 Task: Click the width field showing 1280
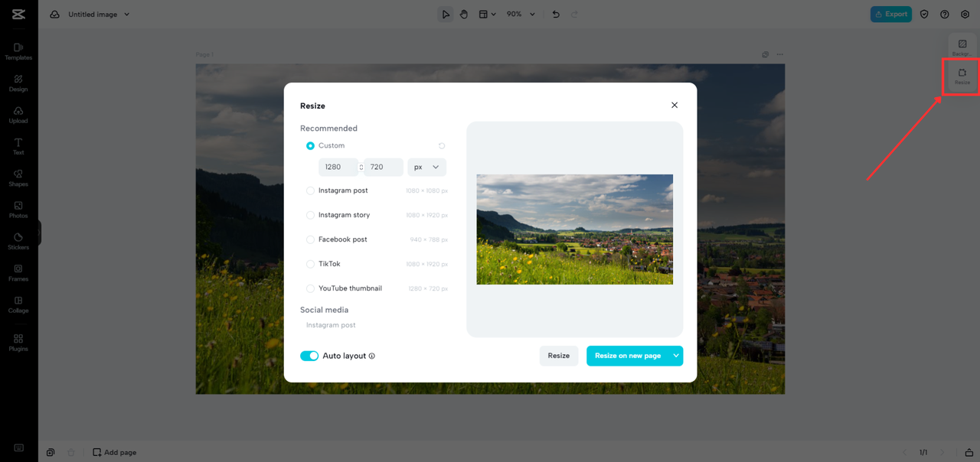(338, 167)
